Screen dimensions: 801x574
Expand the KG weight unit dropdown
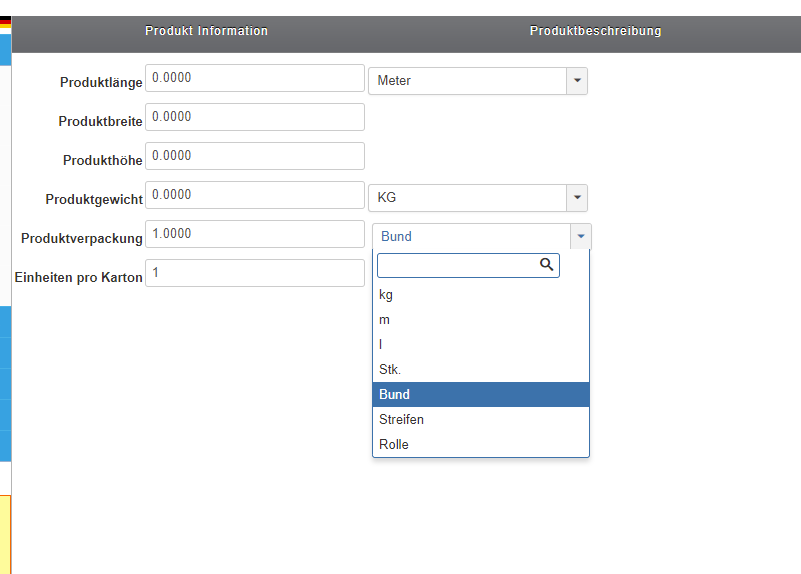477,198
